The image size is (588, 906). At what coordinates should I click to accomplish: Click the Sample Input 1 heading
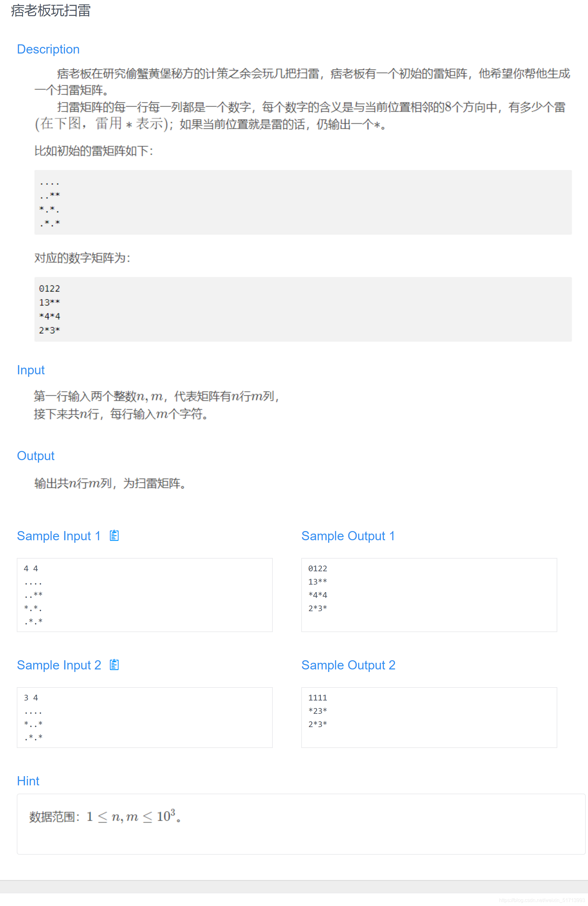pyautogui.click(x=59, y=535)
